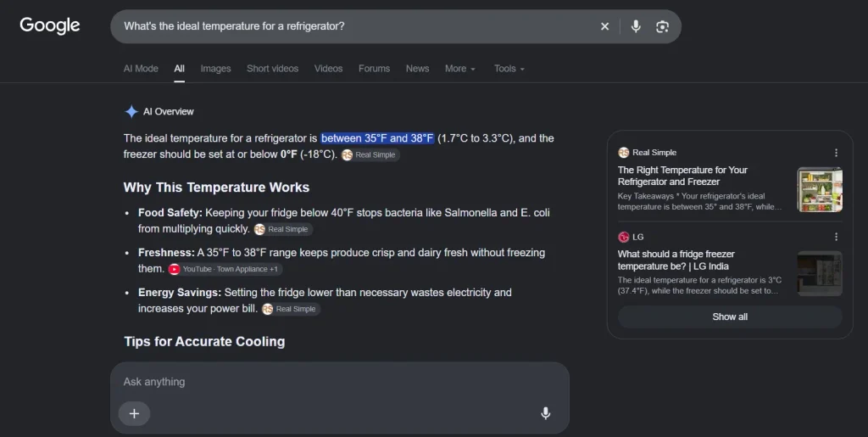
Task: Open 'What should a fridge freezer temperature be' link
Action: tap(676, 260)
